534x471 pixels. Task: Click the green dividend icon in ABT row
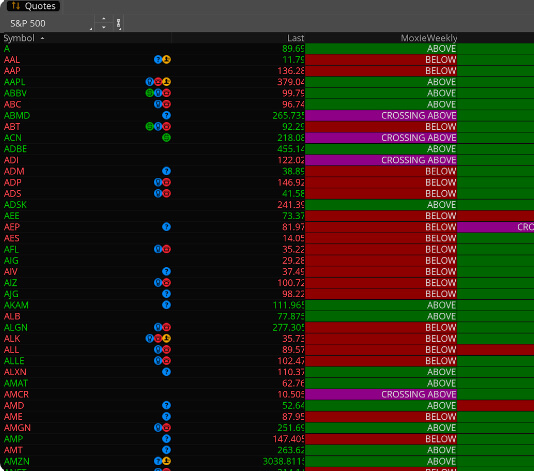150,127
